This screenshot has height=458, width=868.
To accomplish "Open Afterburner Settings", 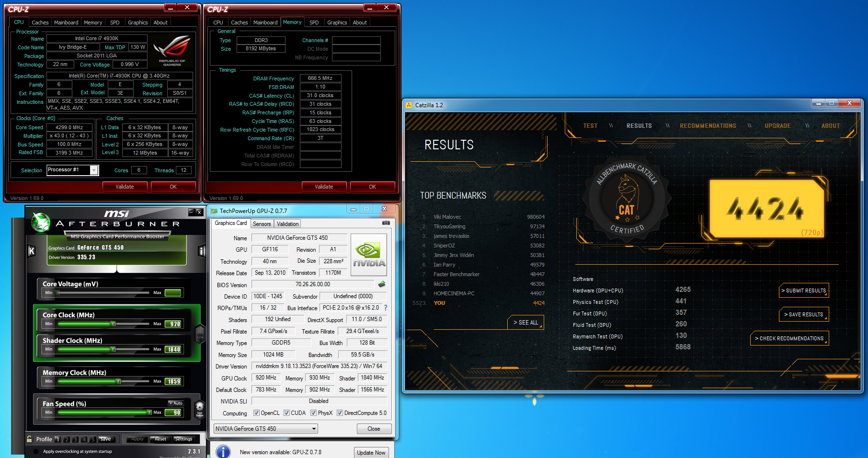I will click(183, 439).
